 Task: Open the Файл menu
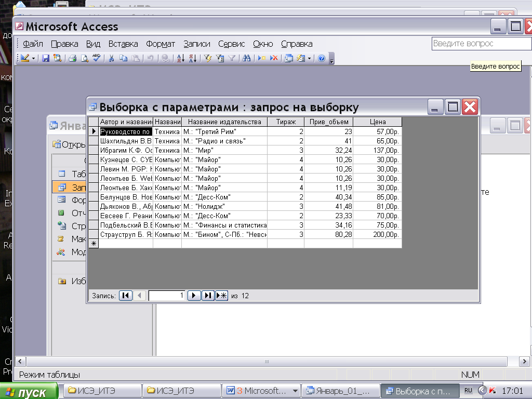click(33, 44)
